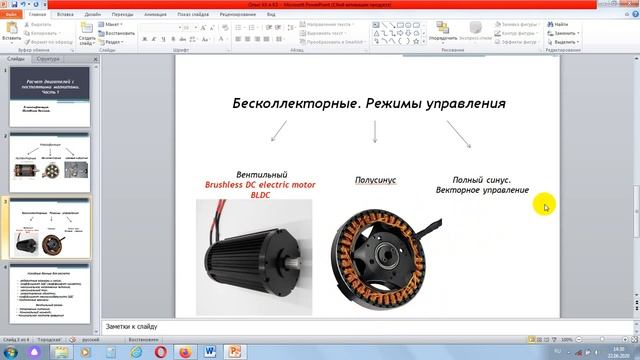Click the zoom out minus button
This screenshot has width=640, height=360.
(x=579, y=340)
